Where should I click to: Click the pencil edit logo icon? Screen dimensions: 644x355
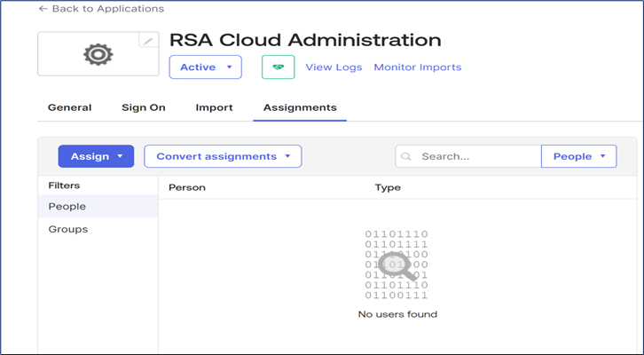click(148, 41)
